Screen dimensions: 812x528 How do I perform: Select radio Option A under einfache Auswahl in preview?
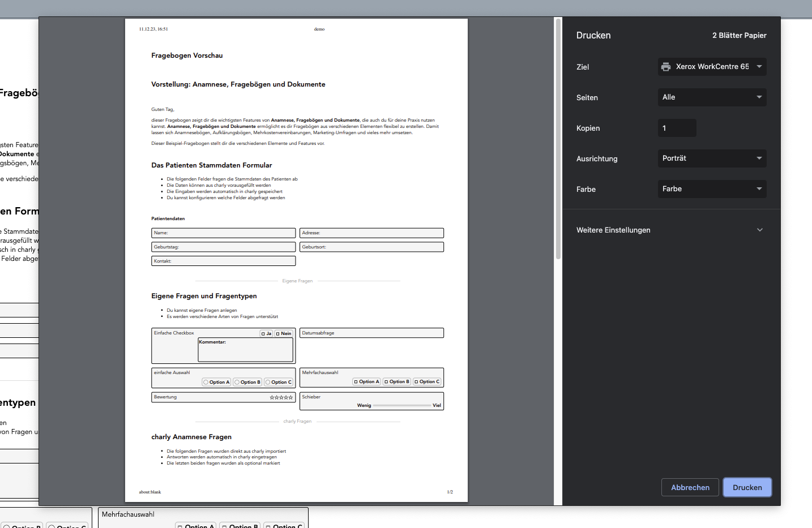coord(206,383)
